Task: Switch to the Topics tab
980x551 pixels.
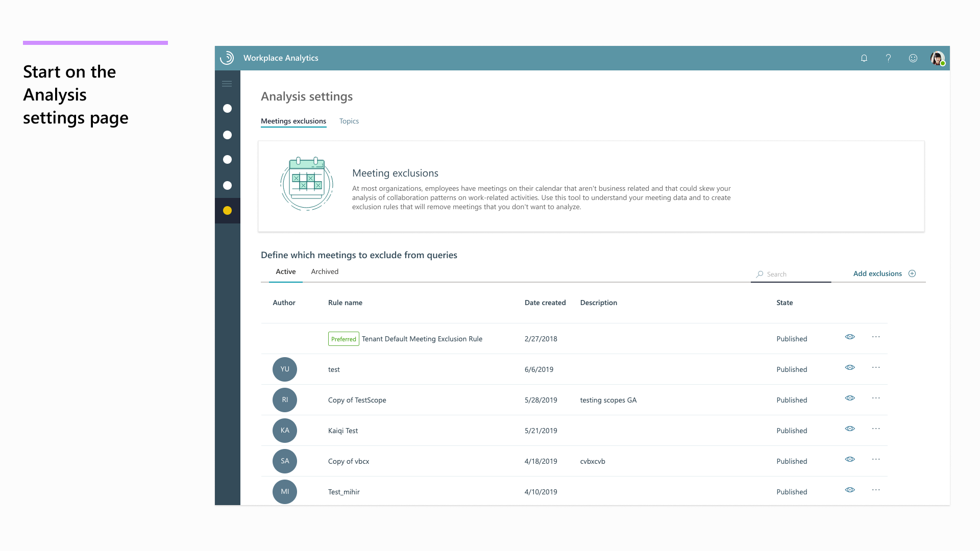Action: [349, 121]
